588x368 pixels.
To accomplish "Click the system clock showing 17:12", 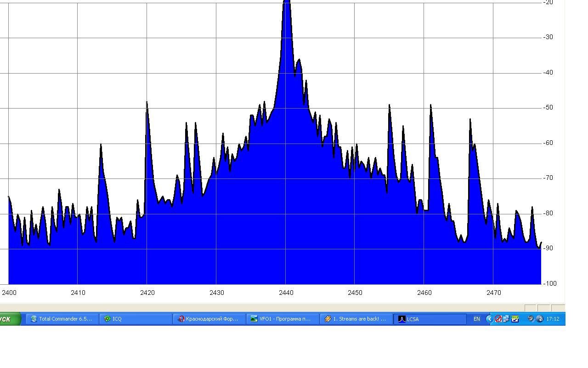I will pos(553,319).
